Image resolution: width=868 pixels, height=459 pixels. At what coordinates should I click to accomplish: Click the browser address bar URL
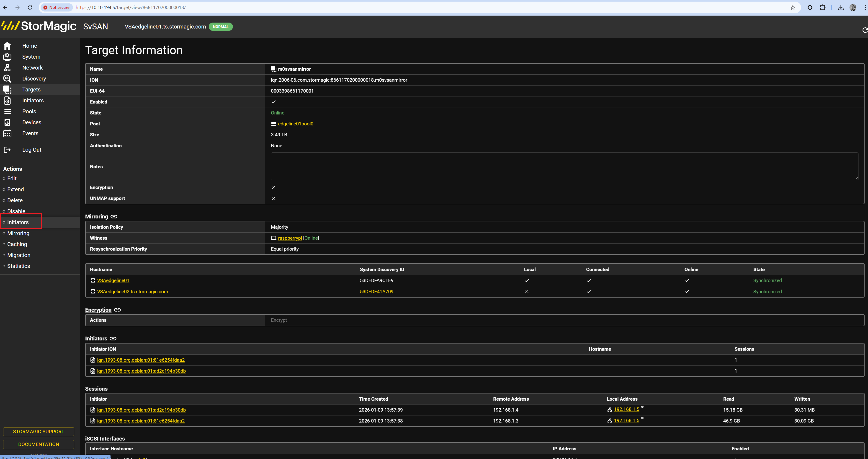[131, 8]
